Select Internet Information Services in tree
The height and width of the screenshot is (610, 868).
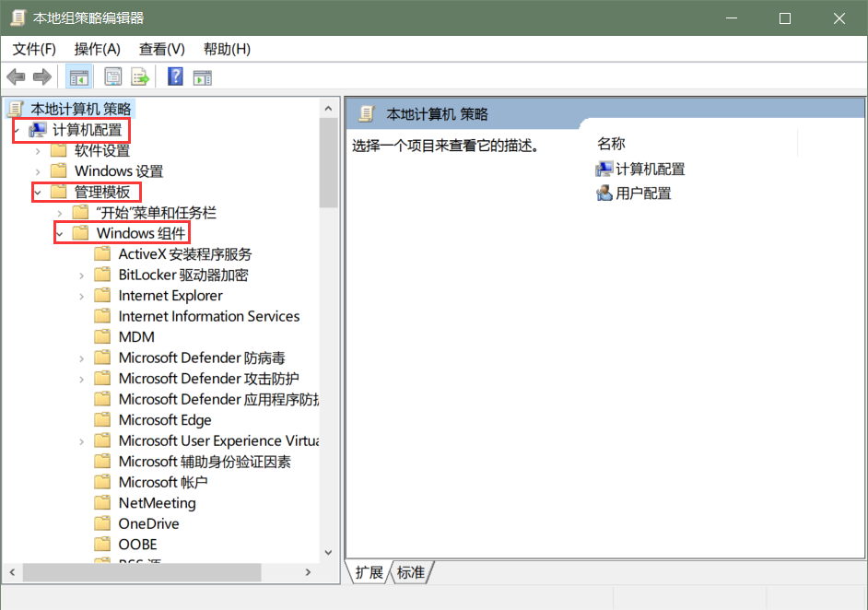tap(208, 316)
